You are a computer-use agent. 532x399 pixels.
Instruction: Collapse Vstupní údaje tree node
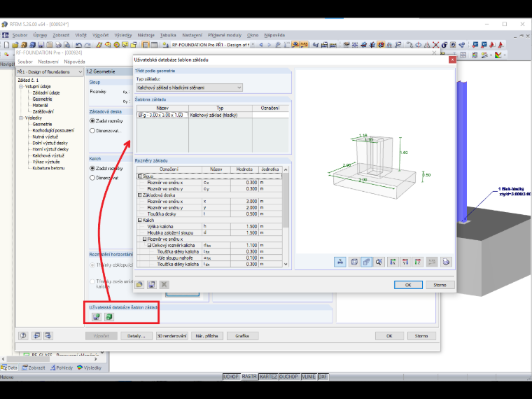(x=21, y=87)
